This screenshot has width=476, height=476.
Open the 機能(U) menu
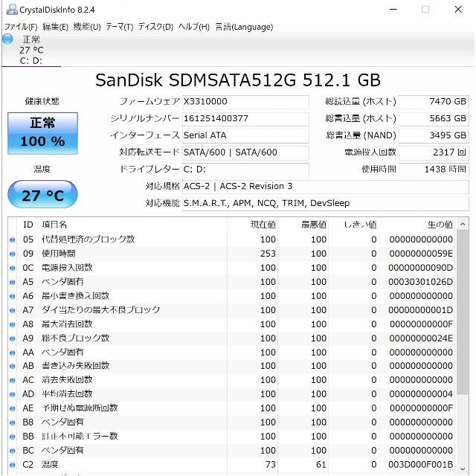[87, 27]
